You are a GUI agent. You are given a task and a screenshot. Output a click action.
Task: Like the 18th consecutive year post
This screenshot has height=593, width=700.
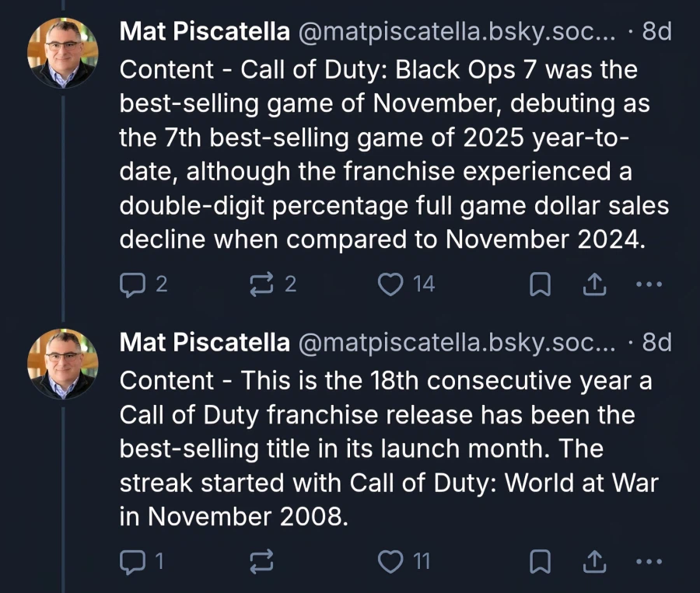[x=389, y=560]
